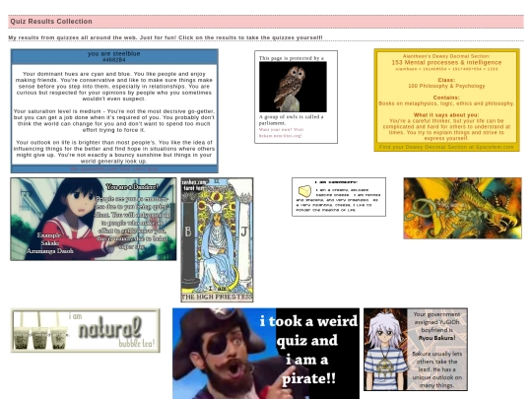
Task: Click 'A group of owls is called a parliament' text
Action: (292, 120)
